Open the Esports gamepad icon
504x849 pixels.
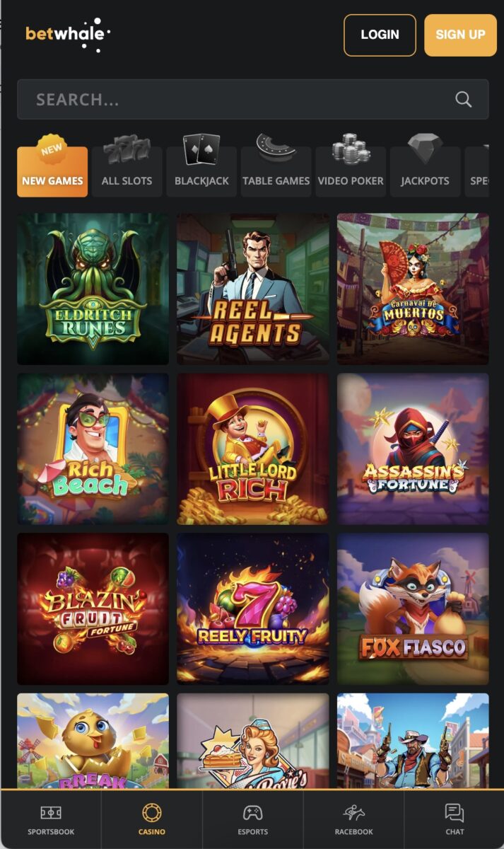click(x=253, y=812)
